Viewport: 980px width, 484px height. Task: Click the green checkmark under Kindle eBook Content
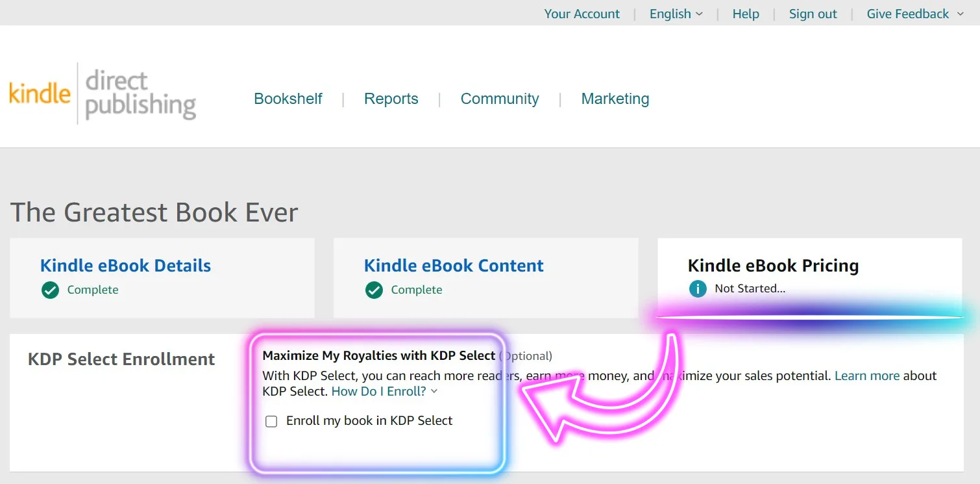coord(374,290)
